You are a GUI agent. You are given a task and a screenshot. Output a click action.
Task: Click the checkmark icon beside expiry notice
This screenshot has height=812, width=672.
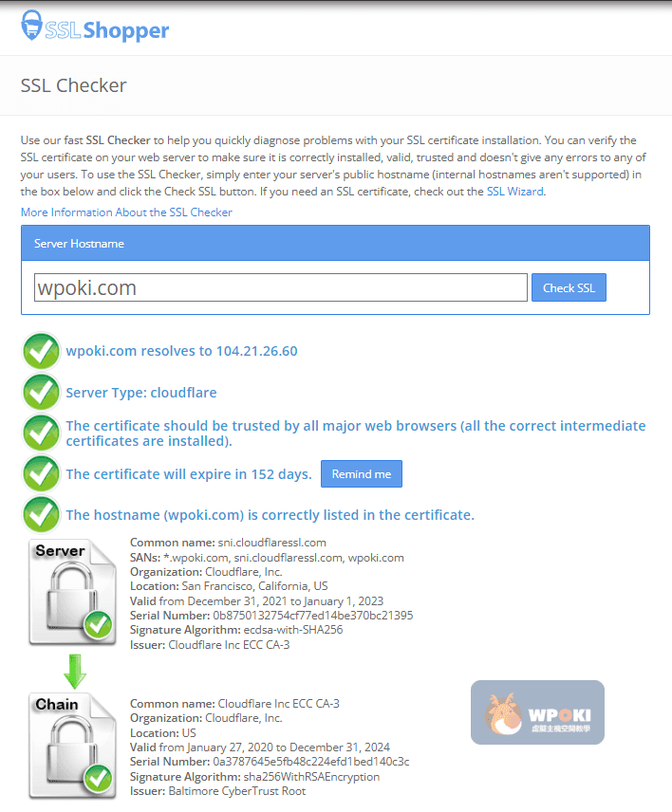click(41, 473)
